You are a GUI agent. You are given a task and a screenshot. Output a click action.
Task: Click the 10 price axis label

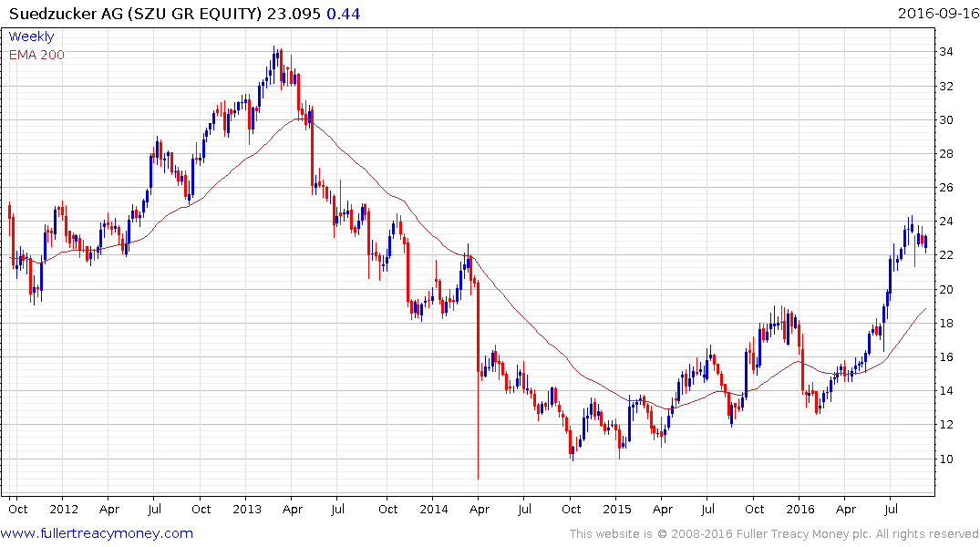click(945, 459)
